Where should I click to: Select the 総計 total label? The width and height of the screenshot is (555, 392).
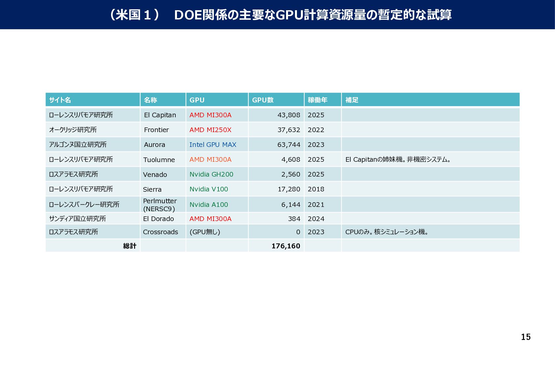tap(130, 246)
